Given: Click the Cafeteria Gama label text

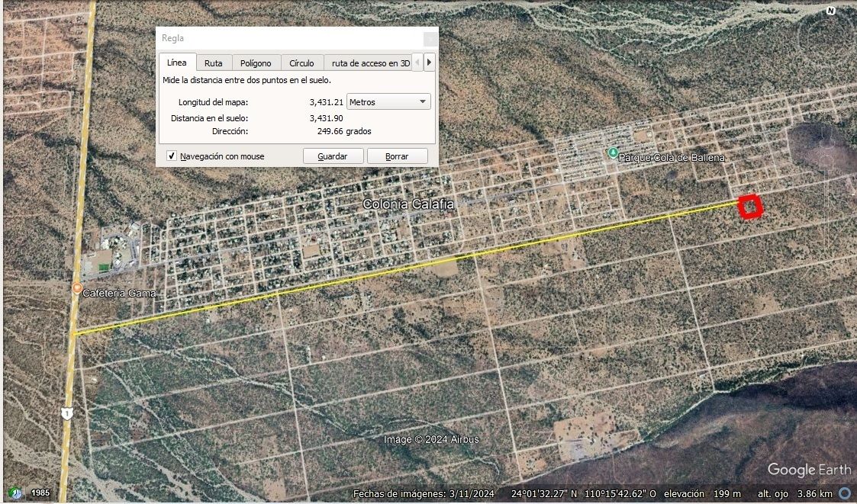Looking at the screenshot, I should click(x=119, y=294).
